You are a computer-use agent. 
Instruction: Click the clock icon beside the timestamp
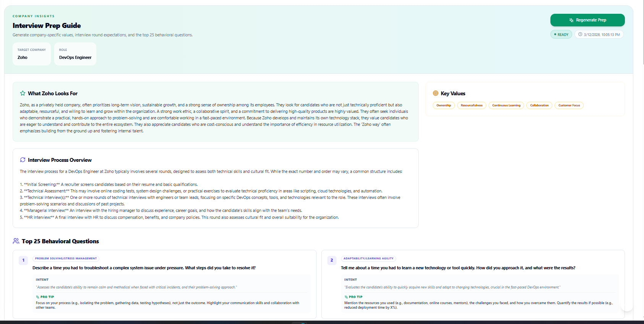pyautogui.click(x=580, y=34)
